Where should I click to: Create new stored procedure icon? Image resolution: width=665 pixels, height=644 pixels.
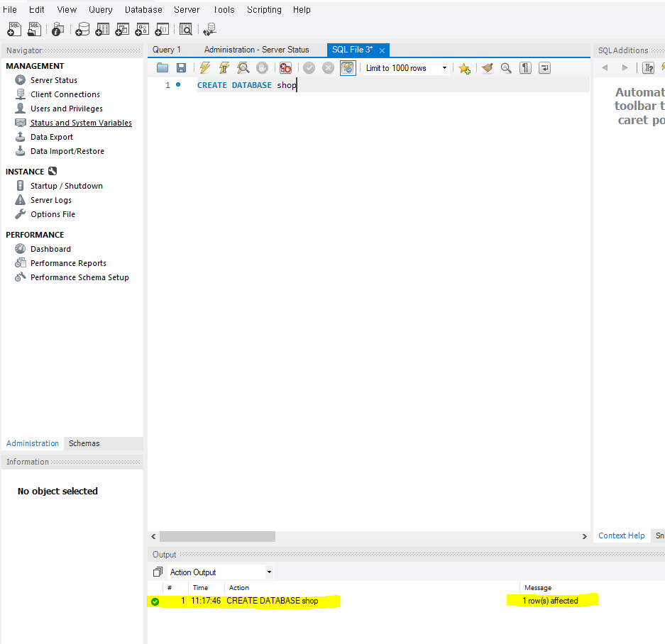point(142,29)
